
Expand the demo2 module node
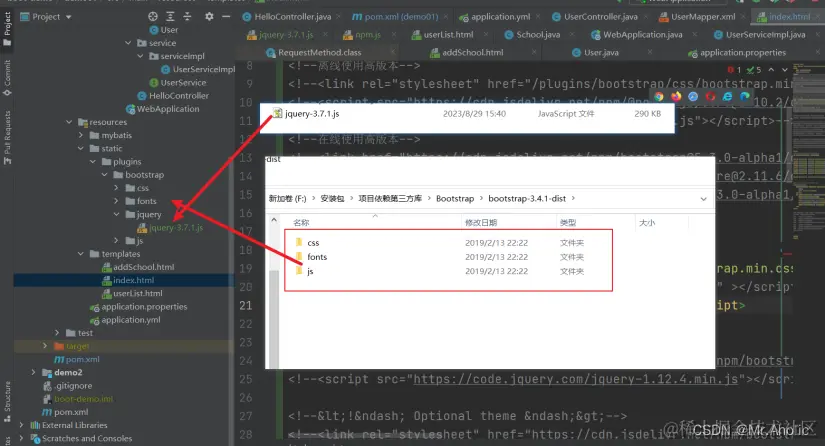tap(33, 372)
